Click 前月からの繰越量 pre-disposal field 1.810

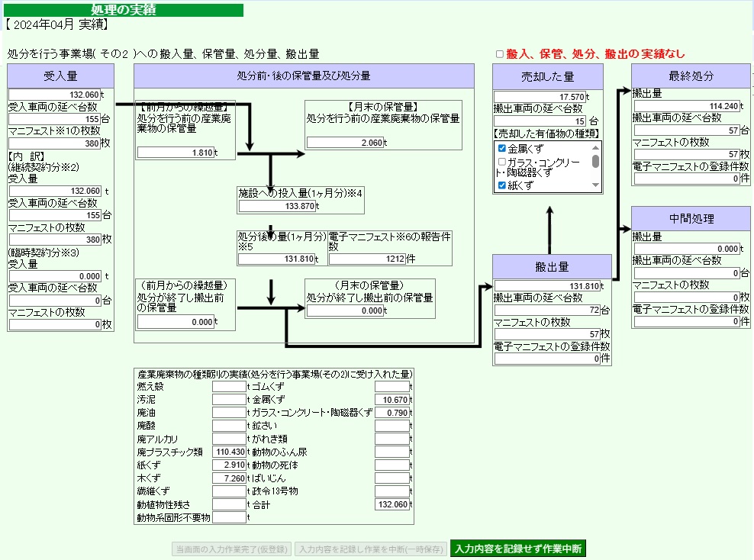coord(176,153)
